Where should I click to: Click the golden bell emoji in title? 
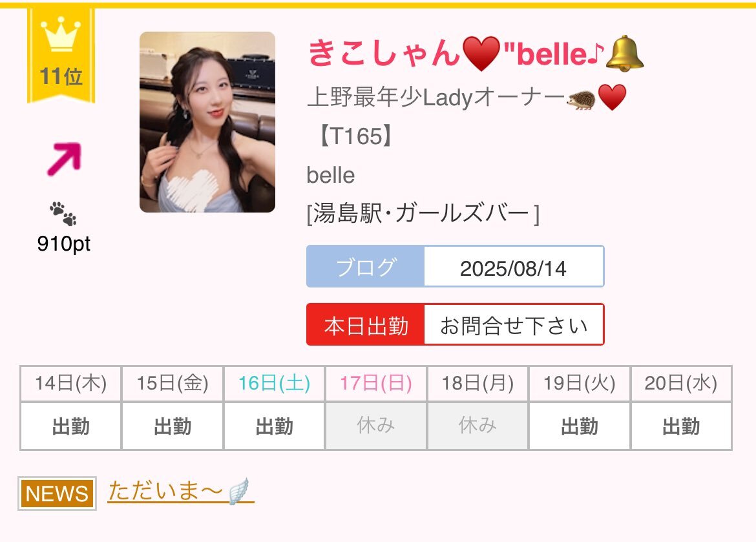[x=624, y=54]
